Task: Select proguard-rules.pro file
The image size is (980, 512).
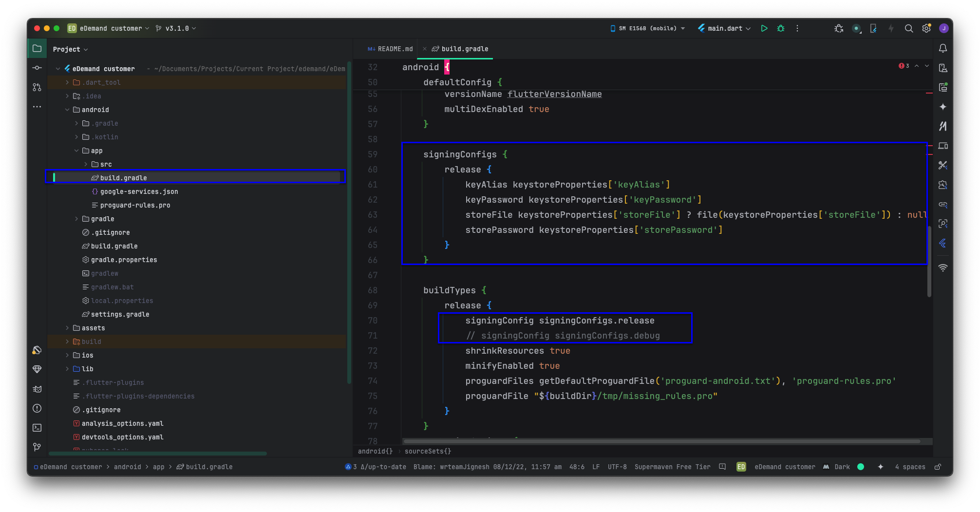Action: pos(135,205)
